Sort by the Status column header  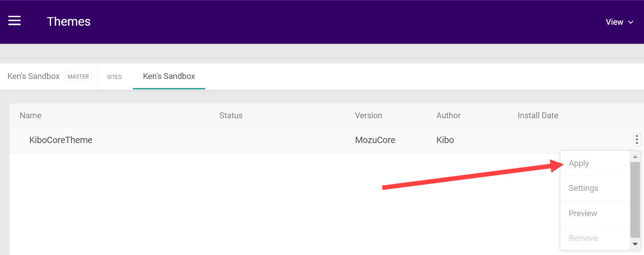(x=231, y=116)
